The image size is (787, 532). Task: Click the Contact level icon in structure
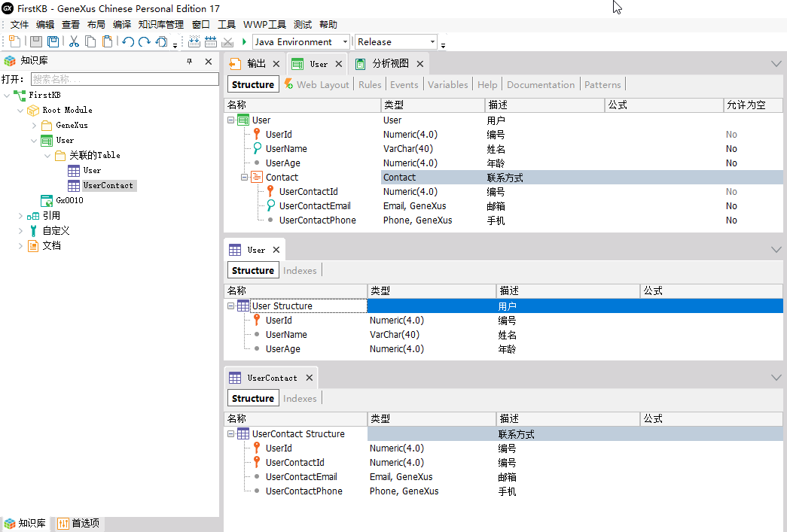[257, 177]
